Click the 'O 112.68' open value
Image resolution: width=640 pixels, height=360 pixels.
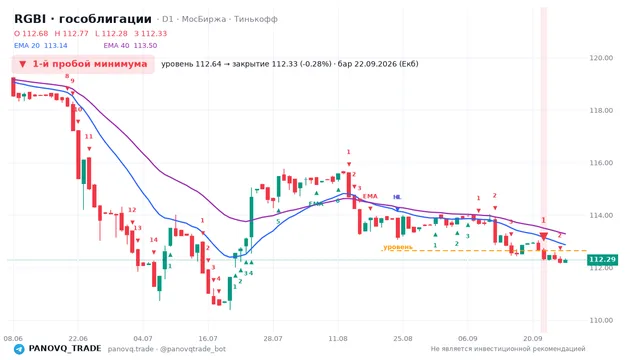tap(31, 33)
